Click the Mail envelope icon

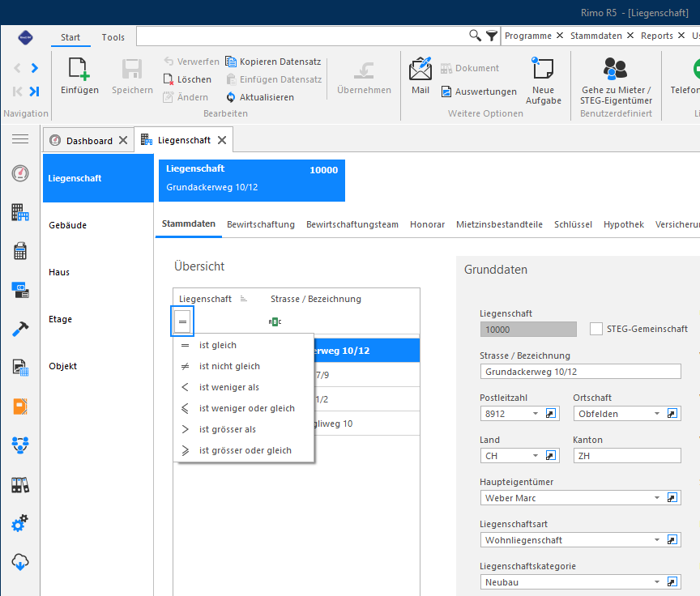click(420, 69)
